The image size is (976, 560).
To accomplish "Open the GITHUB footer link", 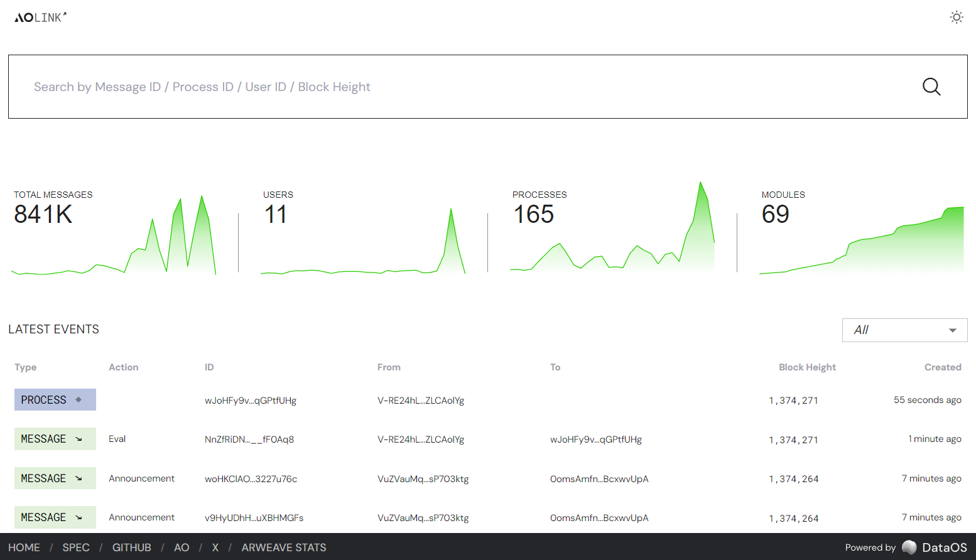I will coord(131,547).
